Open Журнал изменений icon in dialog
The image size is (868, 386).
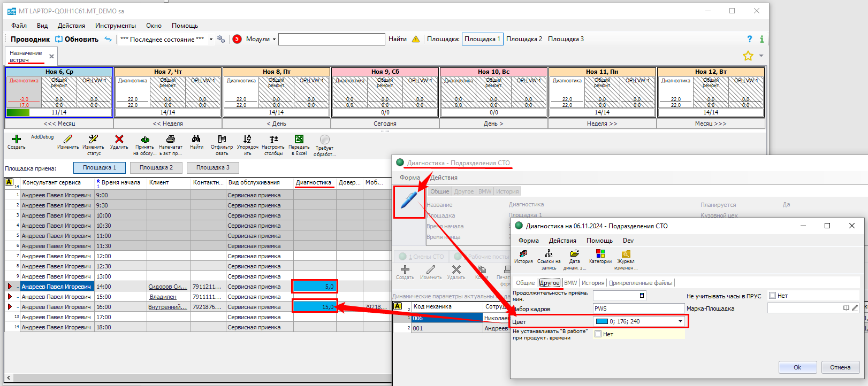click(626, 254)
